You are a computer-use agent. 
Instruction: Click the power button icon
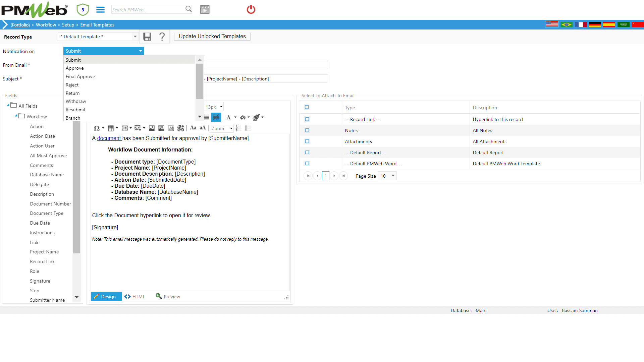tap(251, 9)
